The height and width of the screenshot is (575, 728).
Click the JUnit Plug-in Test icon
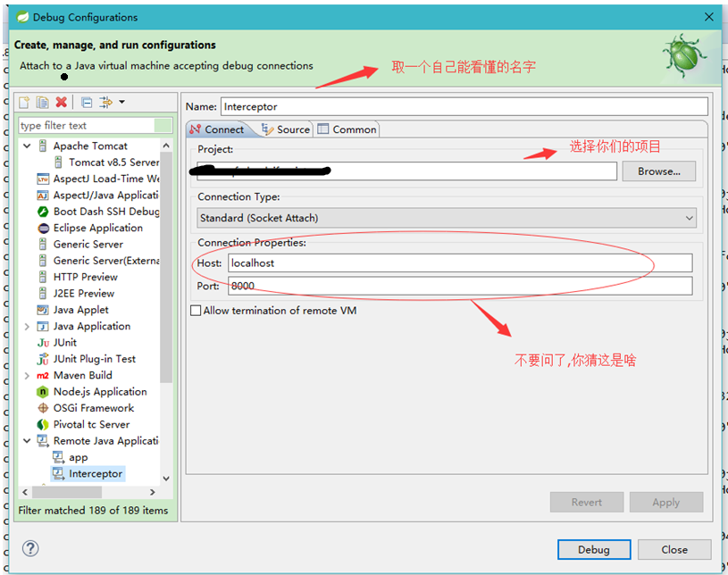tap(43, 359)
